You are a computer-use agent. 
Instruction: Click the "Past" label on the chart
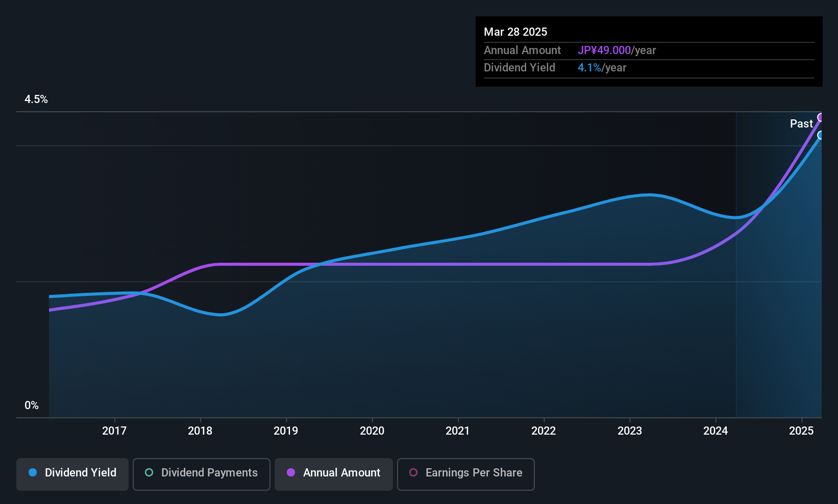tap(801, 124)
